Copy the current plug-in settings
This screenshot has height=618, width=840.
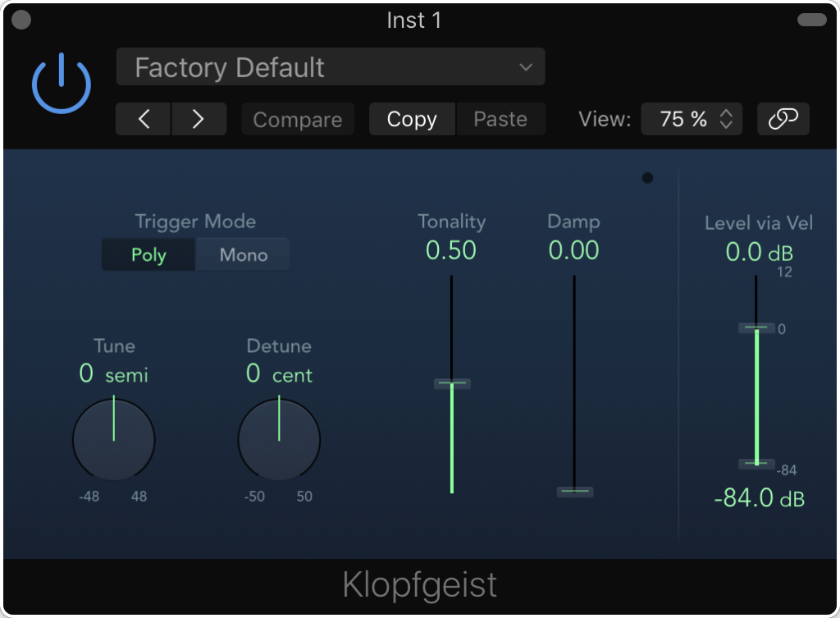[412, 119]
